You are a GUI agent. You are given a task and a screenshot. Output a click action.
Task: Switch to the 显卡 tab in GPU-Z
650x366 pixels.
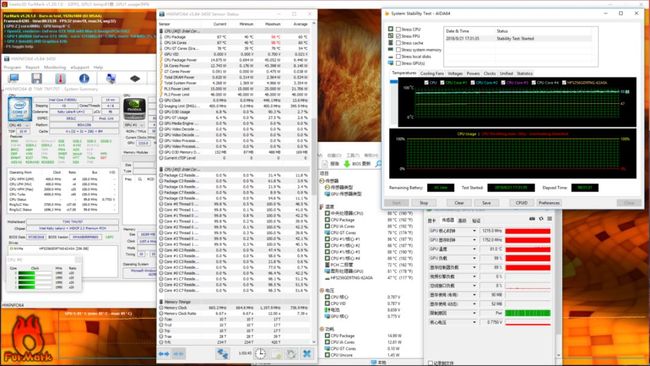tap(432, 221)
